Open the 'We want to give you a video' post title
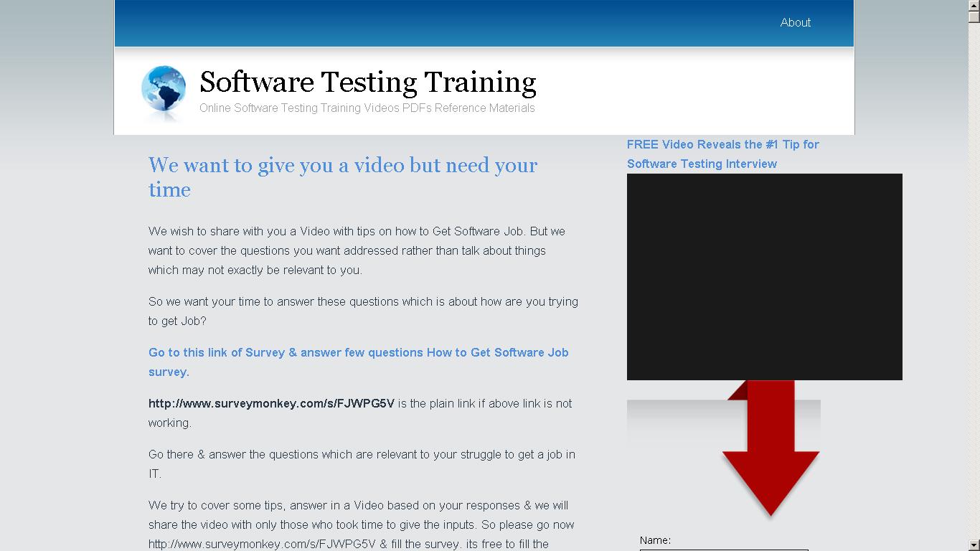980x551 pixels. (343, 177)
